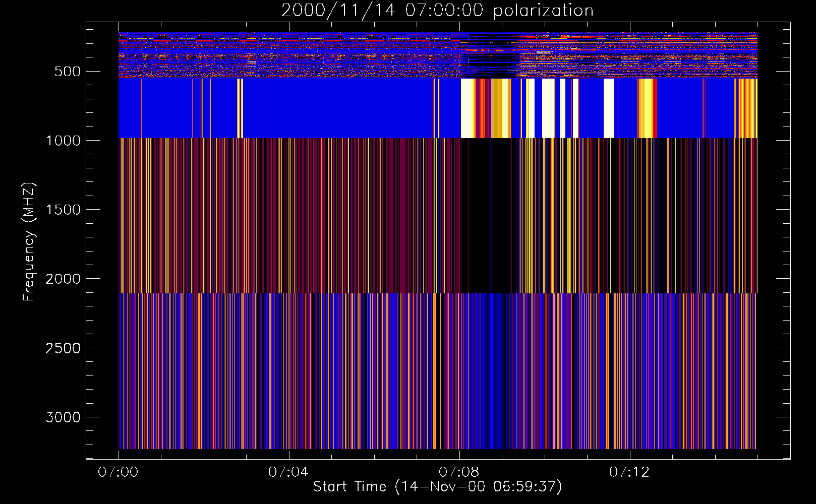Select the 2000 frequency axis label
Screen dimensions: 816x504
pos(63,279)
